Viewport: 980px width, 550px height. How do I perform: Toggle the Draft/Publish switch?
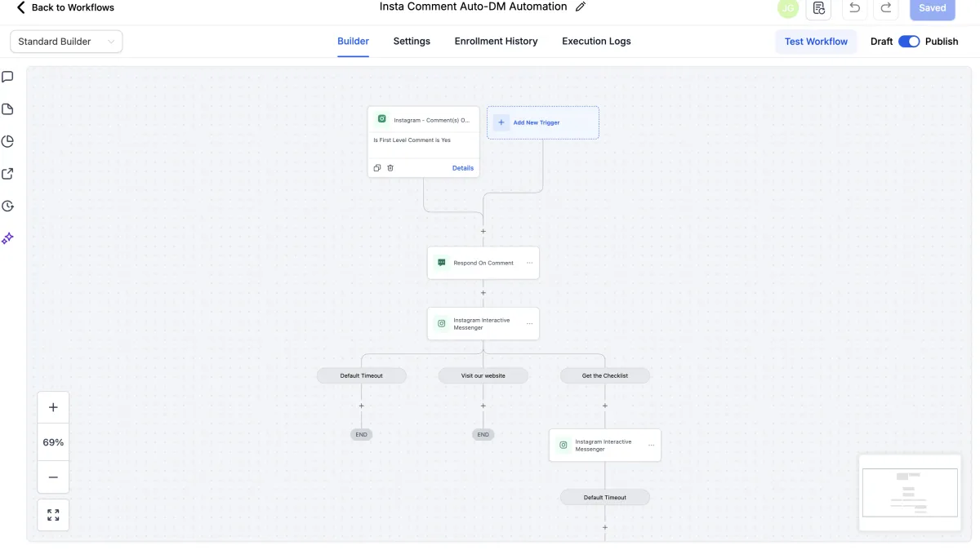coord(909,42)
